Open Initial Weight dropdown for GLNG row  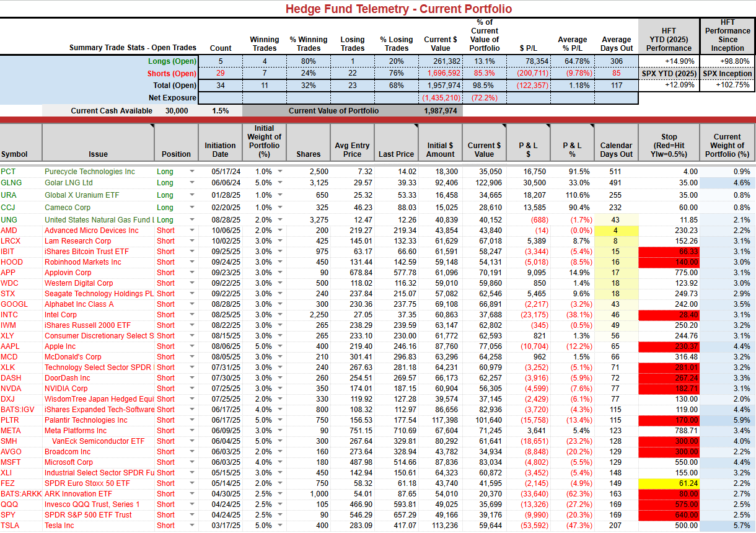tap(280, 183)
